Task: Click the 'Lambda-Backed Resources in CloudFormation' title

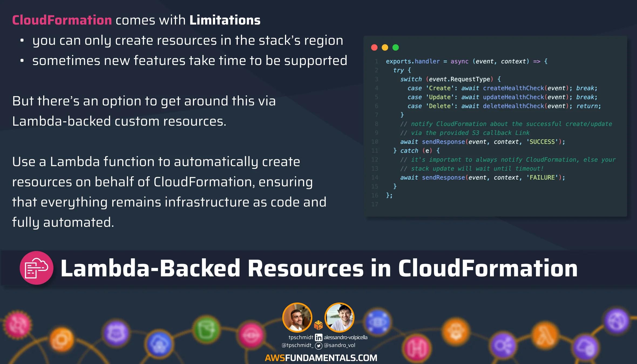Action: click(x=318, y=268)
